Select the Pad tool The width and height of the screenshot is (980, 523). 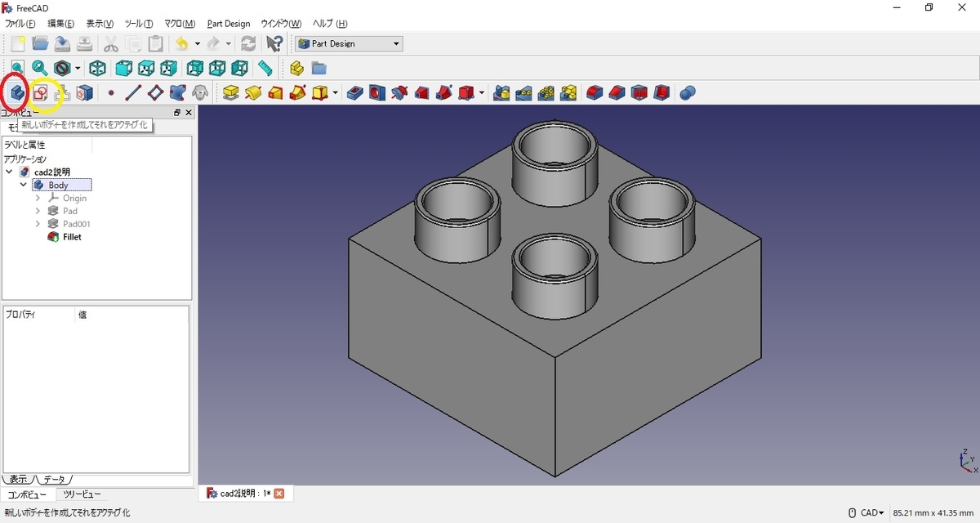pyautogui.click(x=231, y=93)
